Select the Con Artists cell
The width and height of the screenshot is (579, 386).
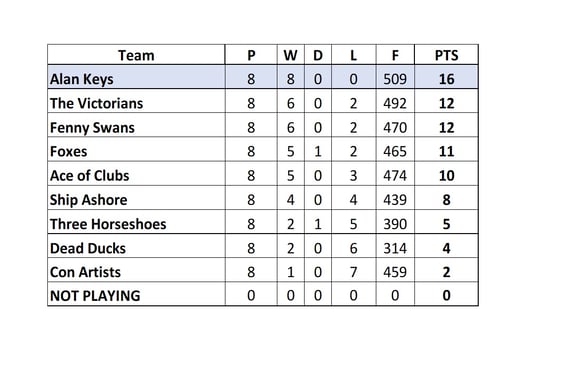point(136,272)
